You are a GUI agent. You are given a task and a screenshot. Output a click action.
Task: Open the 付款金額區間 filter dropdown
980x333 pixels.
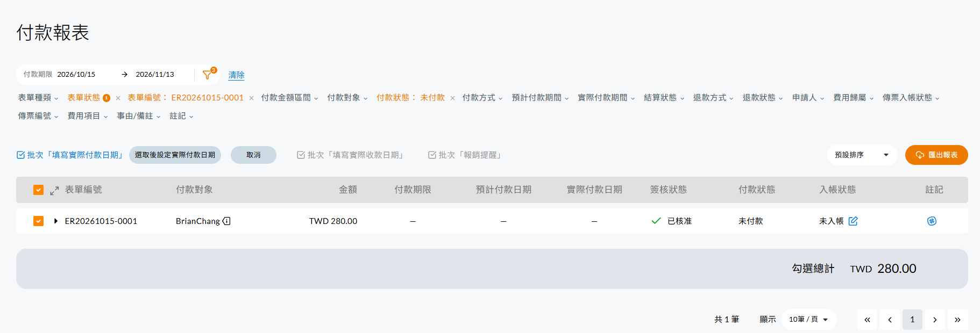[x=290, y=98]
